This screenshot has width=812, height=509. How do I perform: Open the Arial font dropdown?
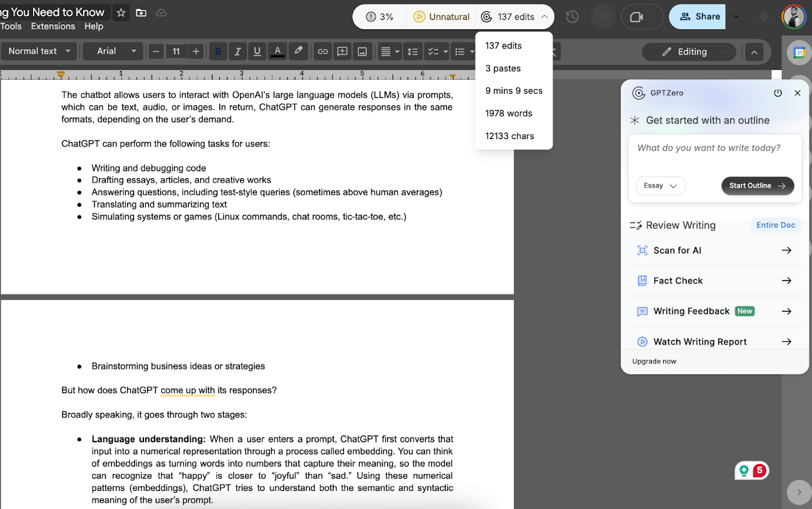pyautogui.click(x=112, y=51)
